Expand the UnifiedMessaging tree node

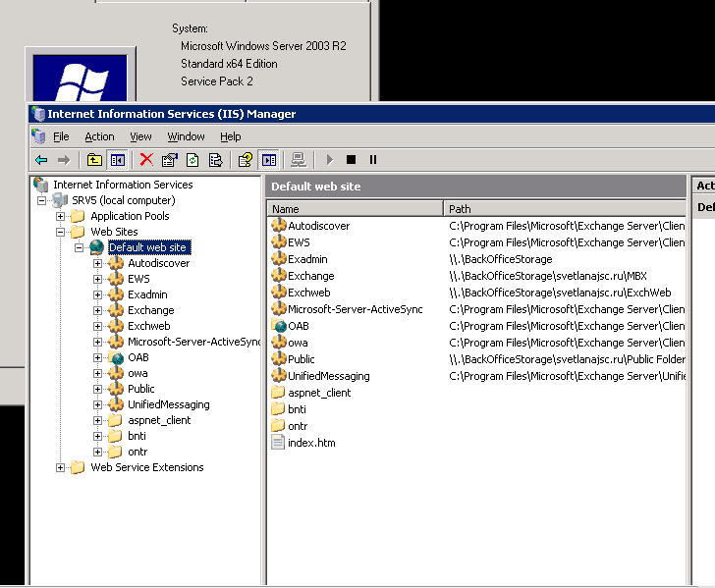coord(97,404)
